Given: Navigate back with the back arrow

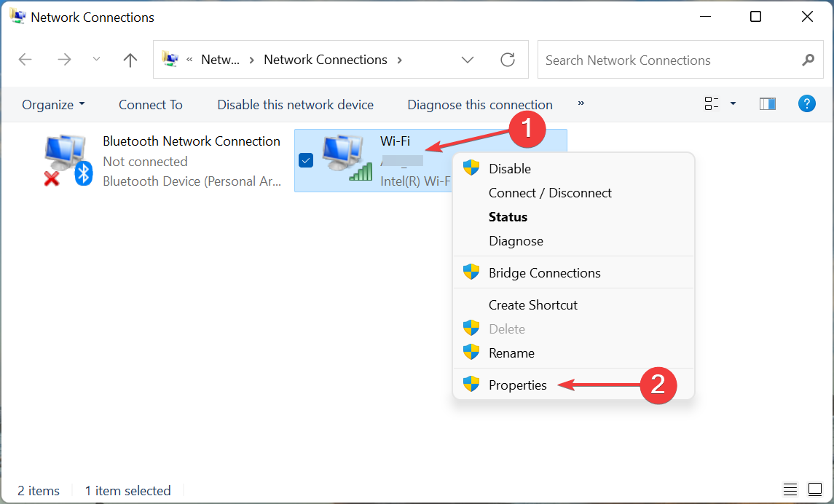Looking at the screenshot, I should click(x=25, y=60).
